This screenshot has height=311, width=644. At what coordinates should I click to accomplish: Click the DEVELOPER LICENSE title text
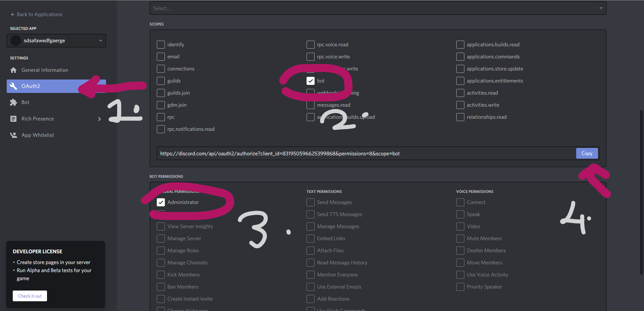coord(38,252)
